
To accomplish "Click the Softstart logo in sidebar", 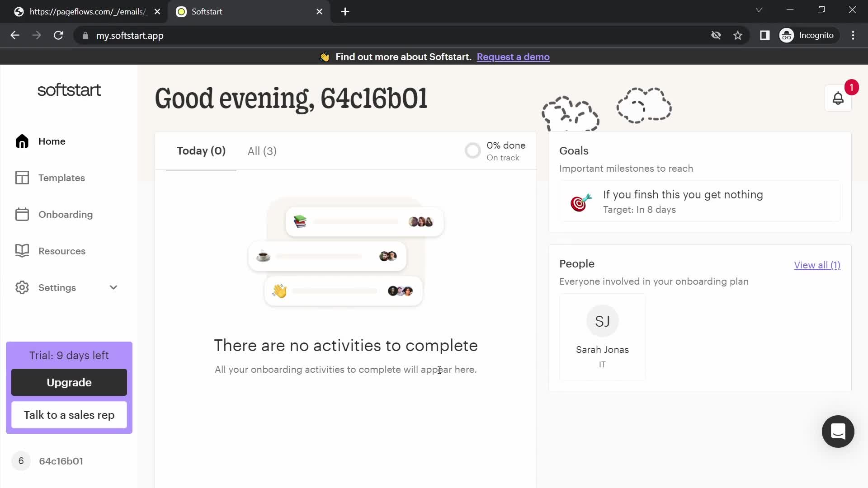I will click(69, 90).
